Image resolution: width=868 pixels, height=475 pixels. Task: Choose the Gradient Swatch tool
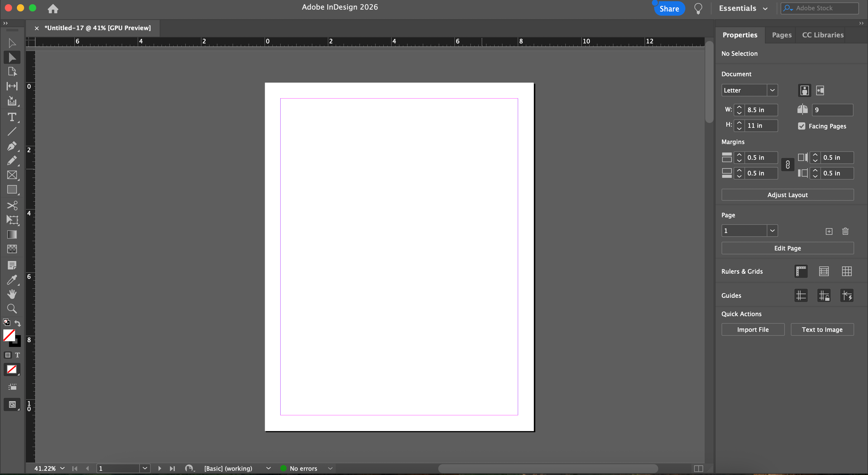12,234
